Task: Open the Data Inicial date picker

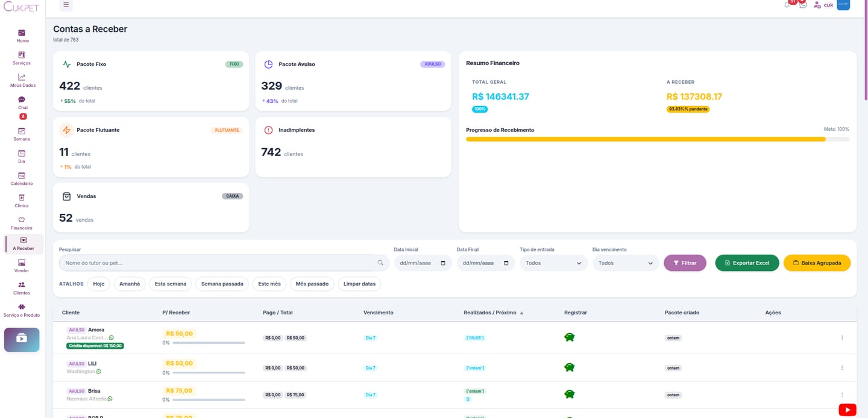Action: [x=423, y=263]
